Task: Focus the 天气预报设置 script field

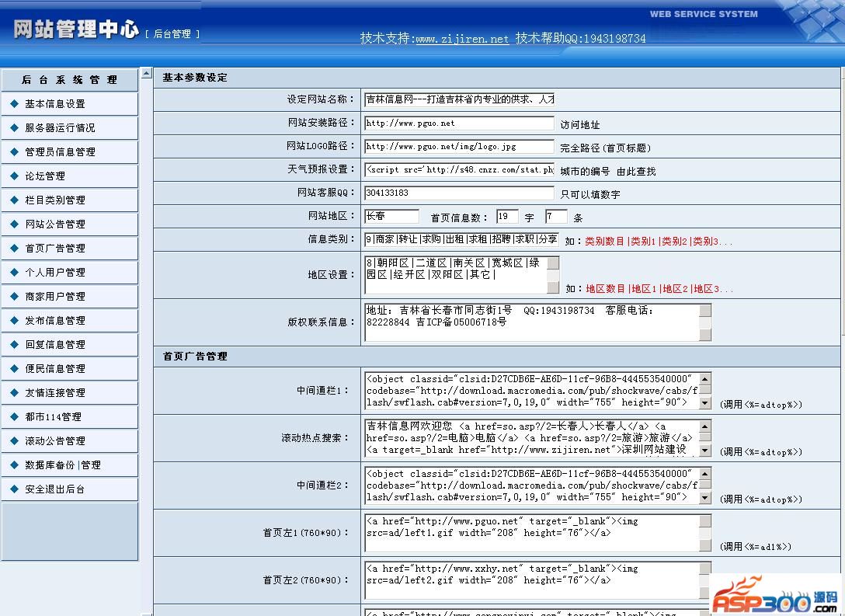Action: click(459, 169)
